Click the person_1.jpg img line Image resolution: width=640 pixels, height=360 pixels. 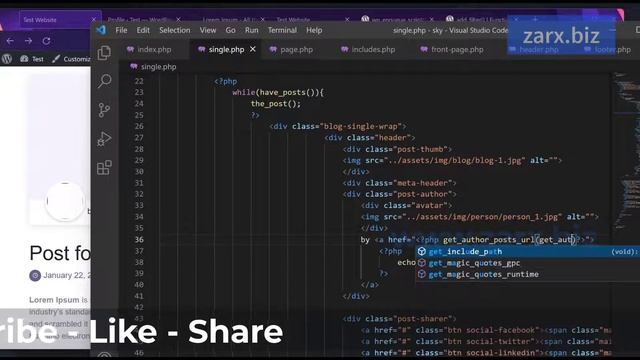coord(480,217)
